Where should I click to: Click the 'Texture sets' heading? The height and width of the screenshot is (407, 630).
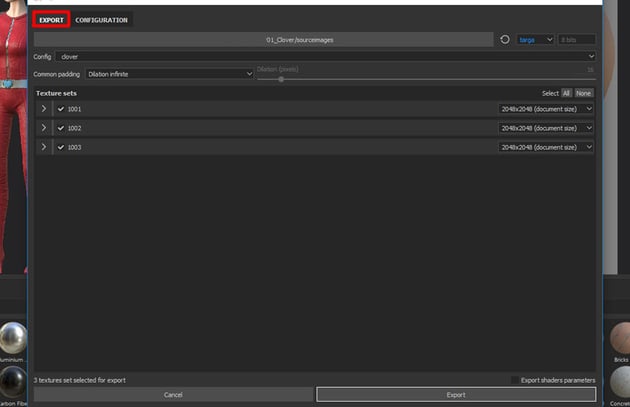point(56,93)
